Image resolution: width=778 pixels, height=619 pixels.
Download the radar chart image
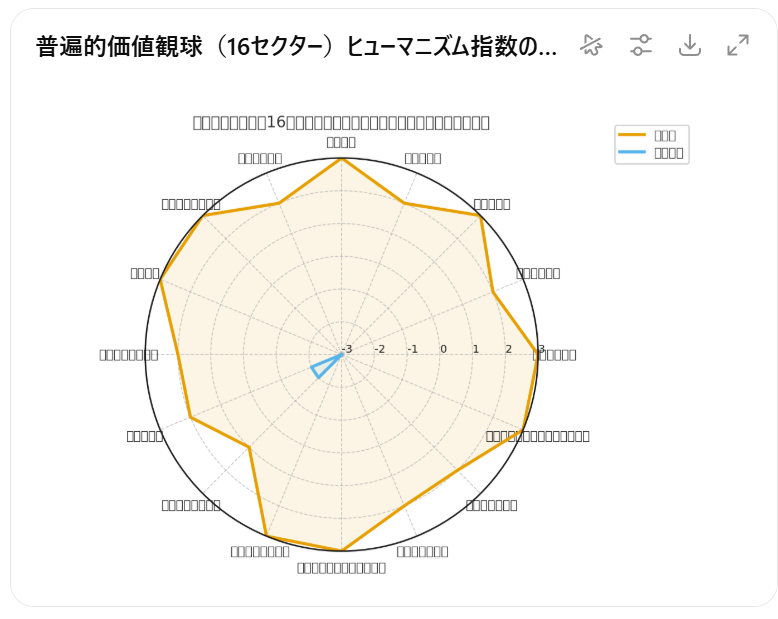coord(689,45)
